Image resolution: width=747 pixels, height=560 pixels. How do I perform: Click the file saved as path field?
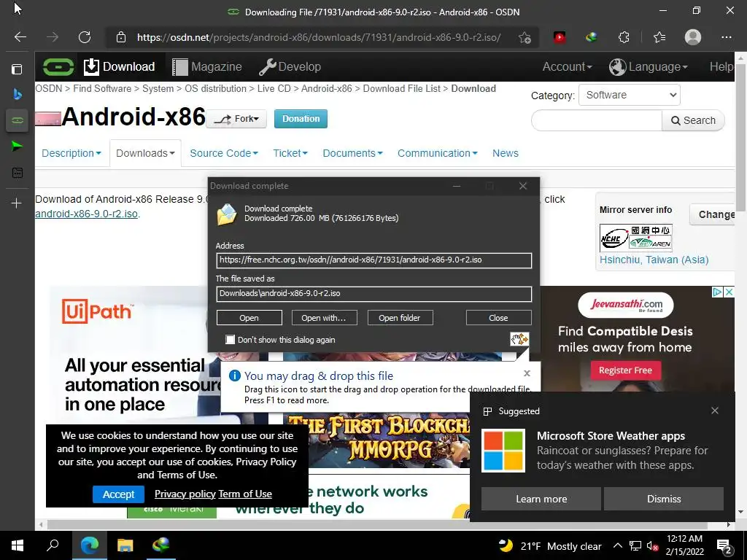pyautogui.click(x=373, y=293)
